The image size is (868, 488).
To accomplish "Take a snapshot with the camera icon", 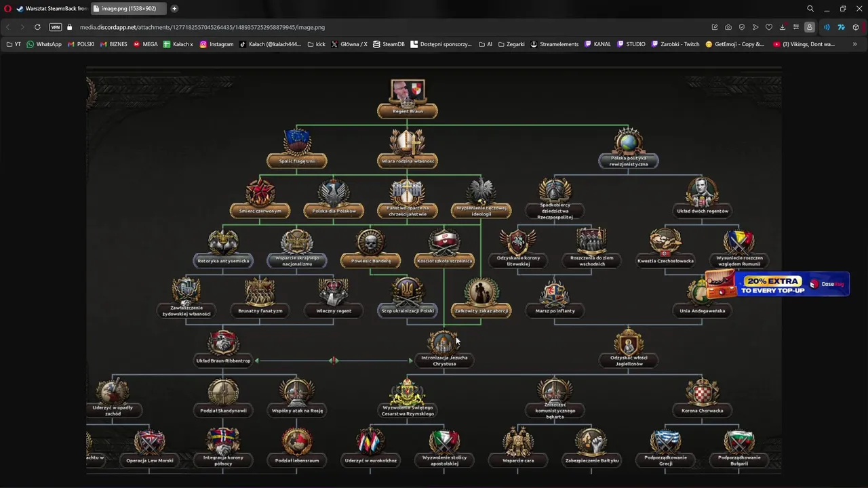I will click(x=728, y=27).
